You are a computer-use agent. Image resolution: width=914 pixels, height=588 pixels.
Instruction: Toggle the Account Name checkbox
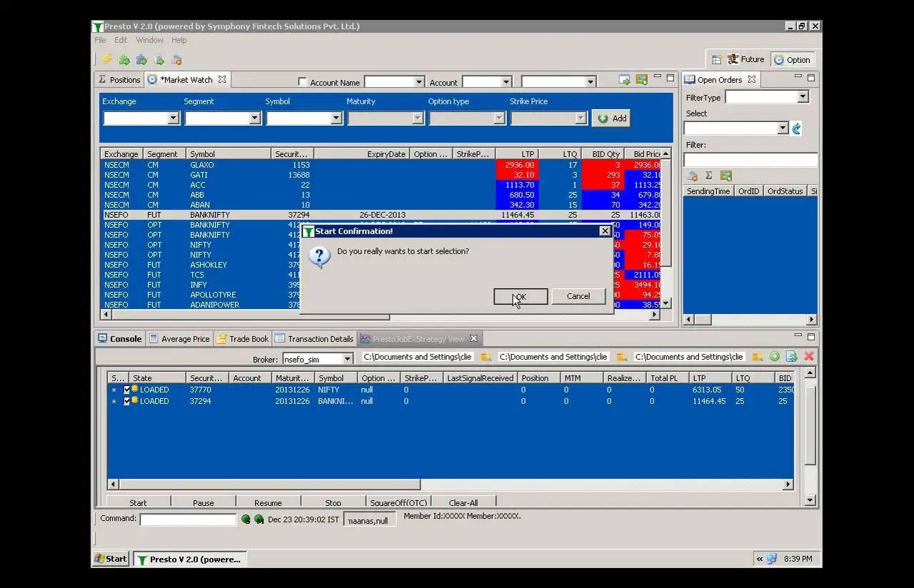(x=303, y=82)
